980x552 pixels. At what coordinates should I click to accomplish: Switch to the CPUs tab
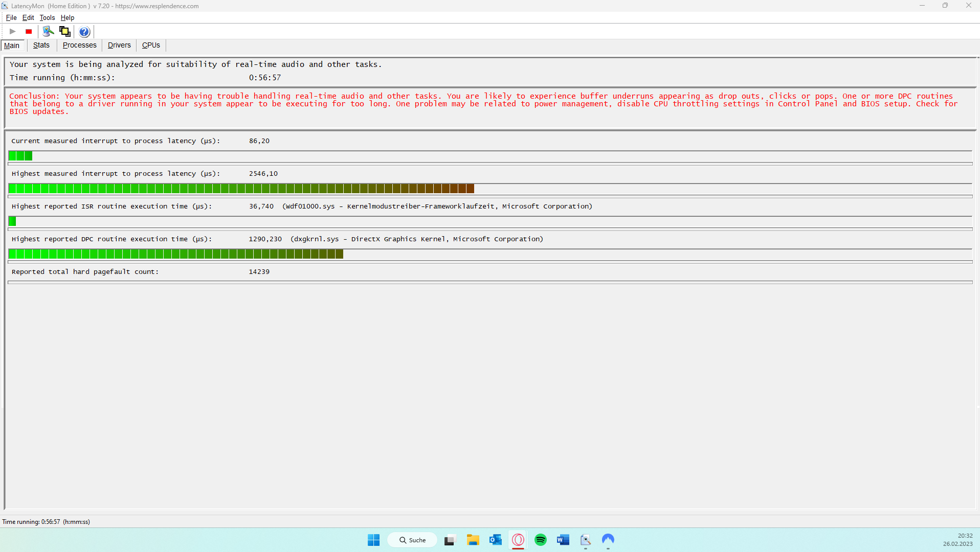pos(151,45)
